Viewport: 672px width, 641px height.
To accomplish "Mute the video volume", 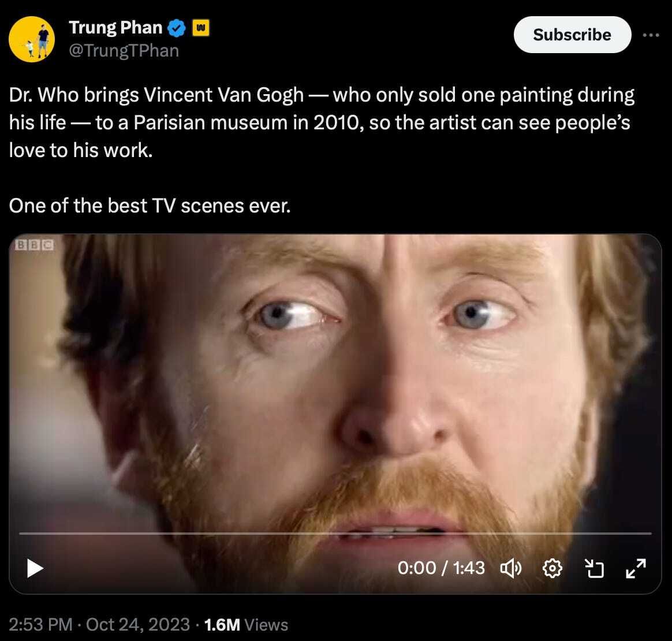I will [510, 569].
